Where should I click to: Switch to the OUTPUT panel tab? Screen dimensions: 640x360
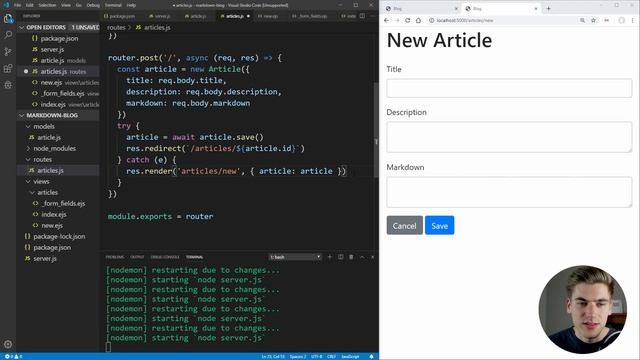[x=137, y=257]
